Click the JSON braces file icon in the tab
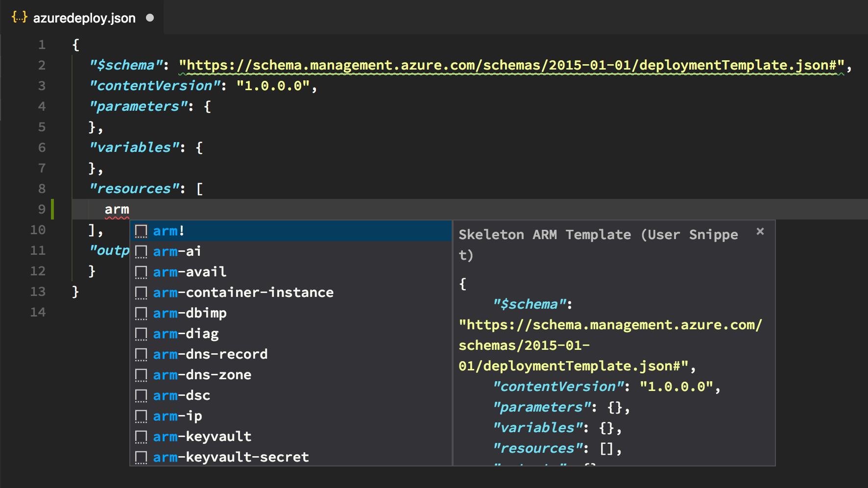This screenshot has width=868, height=488. tap(20, 18)
